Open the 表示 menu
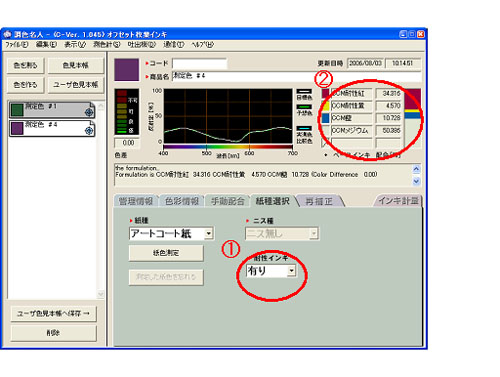The height and width of the screenshot is (377, 500). tap(75, 45)
